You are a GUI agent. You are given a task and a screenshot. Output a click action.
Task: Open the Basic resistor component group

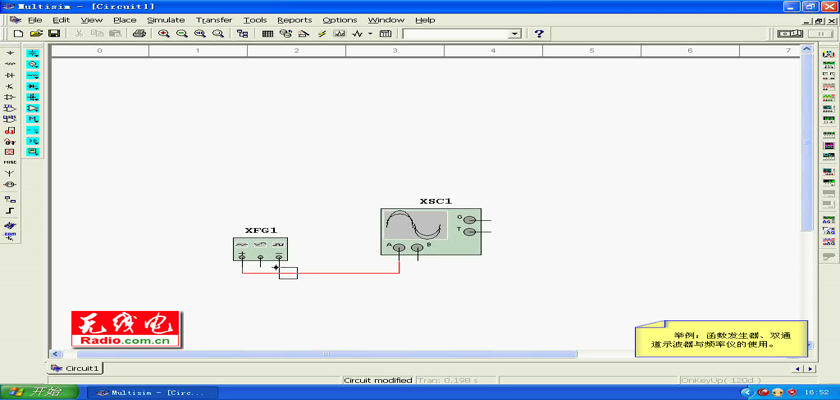[x=10, y=64]
